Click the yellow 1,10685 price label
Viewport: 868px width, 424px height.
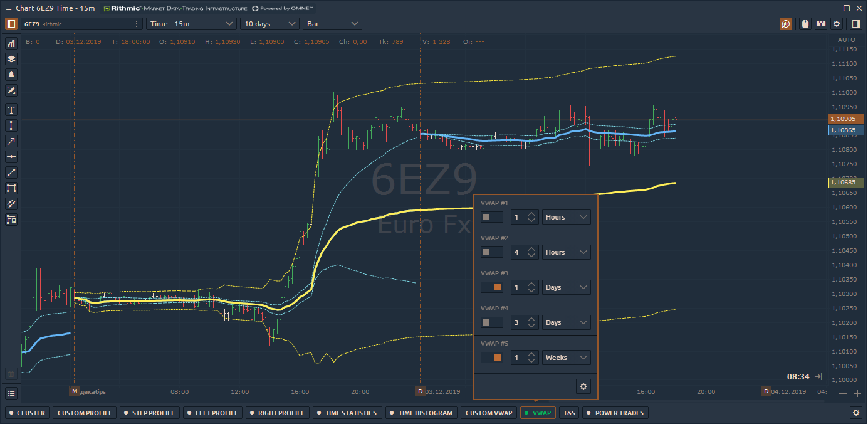(x=846, y=182)
